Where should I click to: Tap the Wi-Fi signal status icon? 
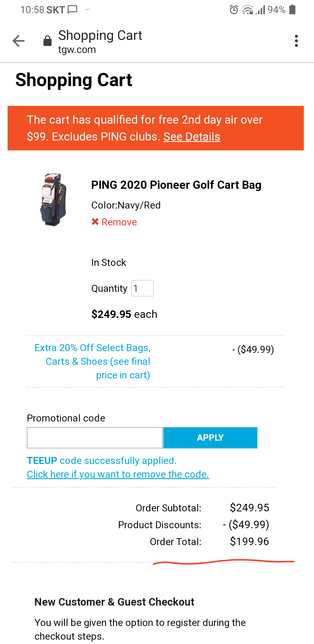(248, 10)
